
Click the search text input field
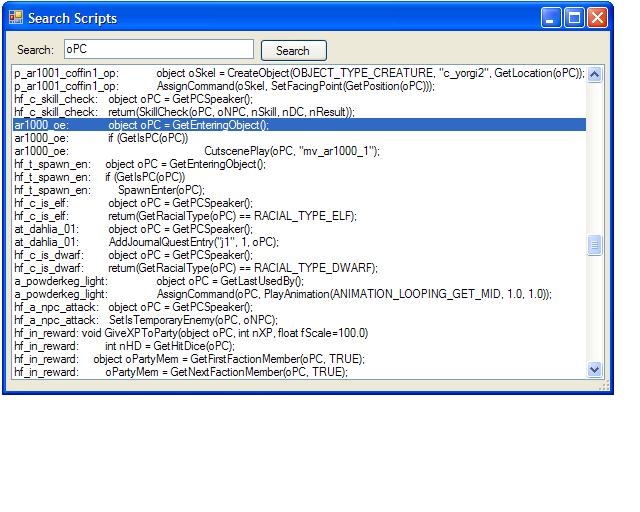(158, 49)
